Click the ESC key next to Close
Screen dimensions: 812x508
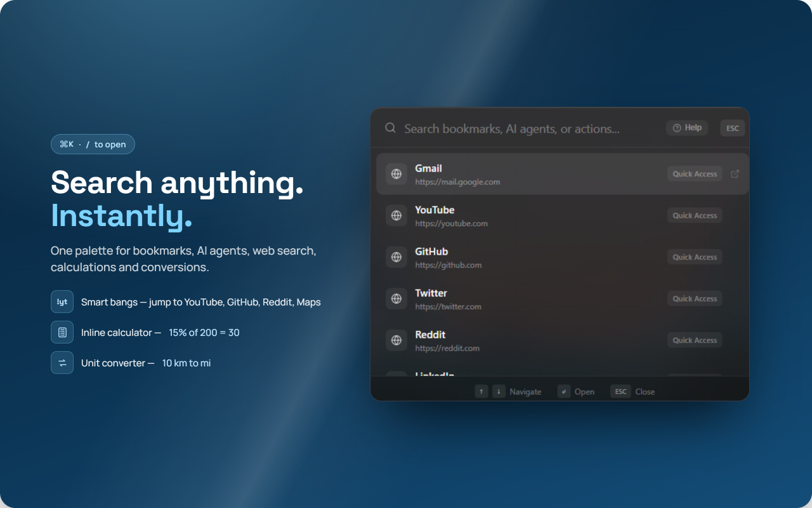point(621,391)
